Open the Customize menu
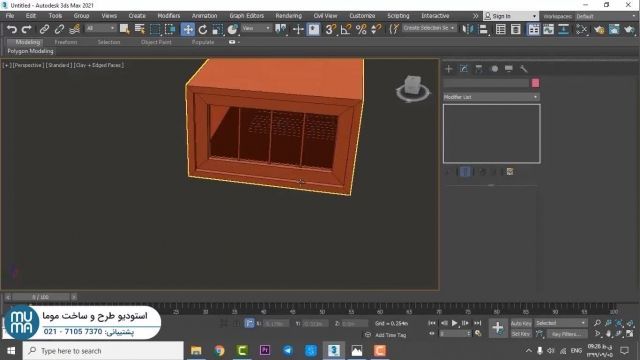Screen dimensions: 640x360 tap(362, 16)
